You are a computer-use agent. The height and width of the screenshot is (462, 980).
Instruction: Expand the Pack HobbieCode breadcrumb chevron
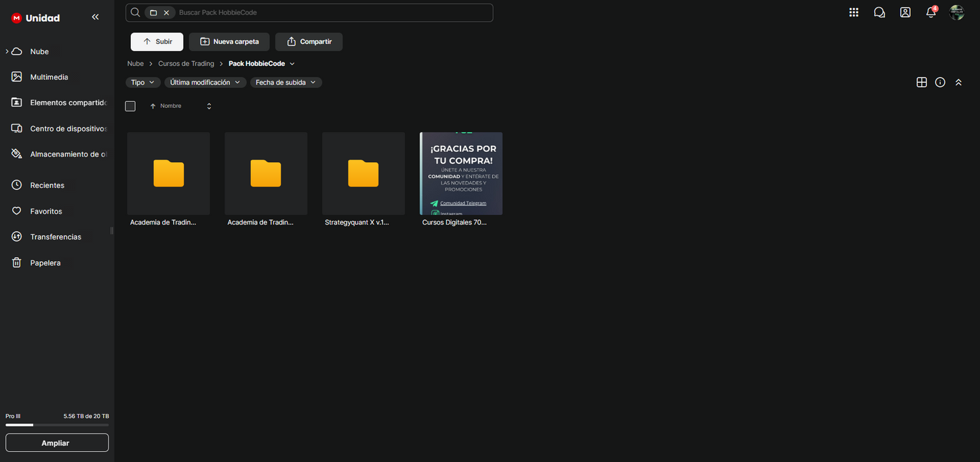click(x=292, y=64)
